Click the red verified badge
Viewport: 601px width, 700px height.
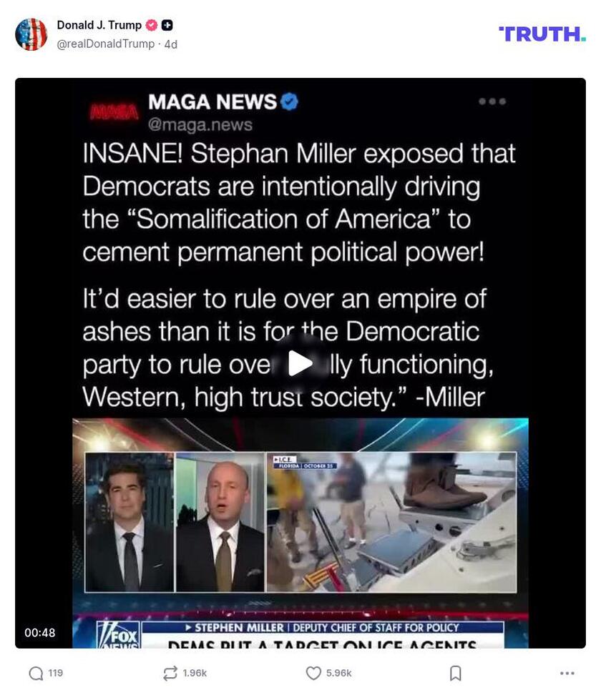click(152, 26)
